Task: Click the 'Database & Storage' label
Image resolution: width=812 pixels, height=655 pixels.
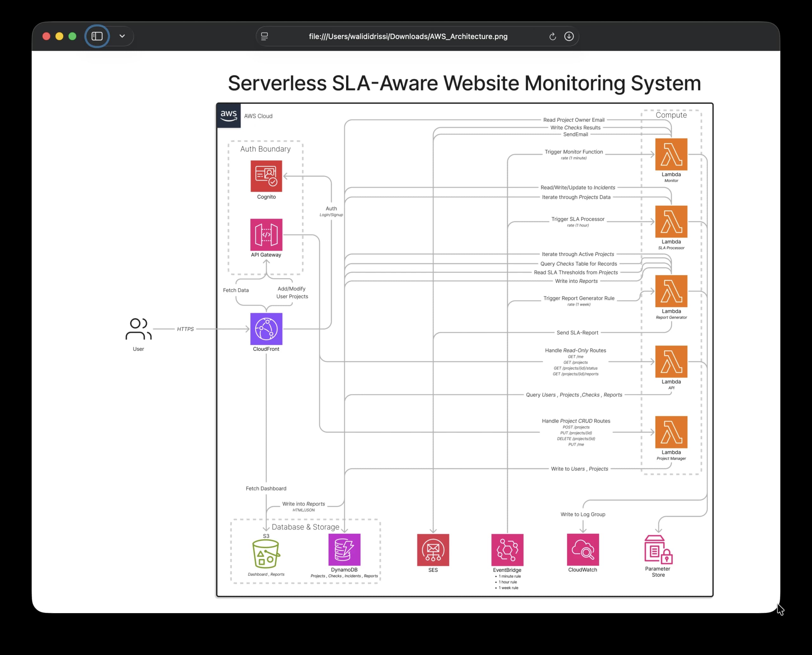Action: click(305, 527)
